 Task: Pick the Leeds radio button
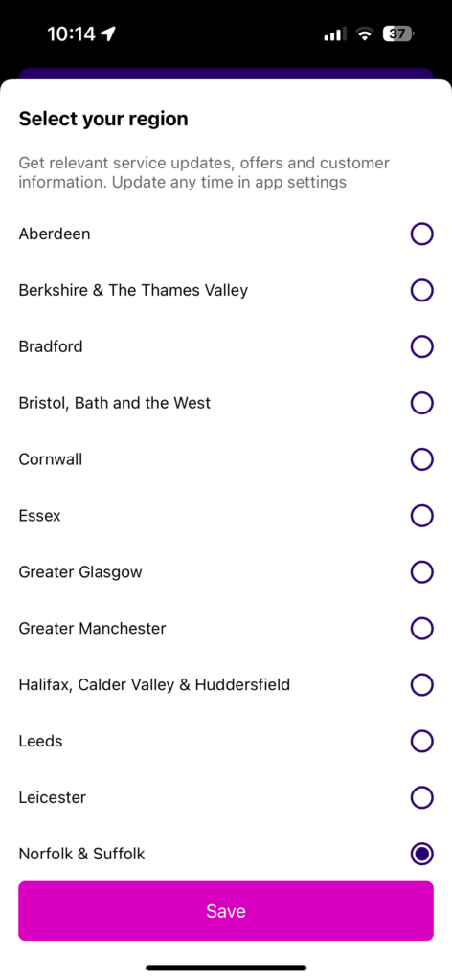pyautogui.click(x=422, y=742)
